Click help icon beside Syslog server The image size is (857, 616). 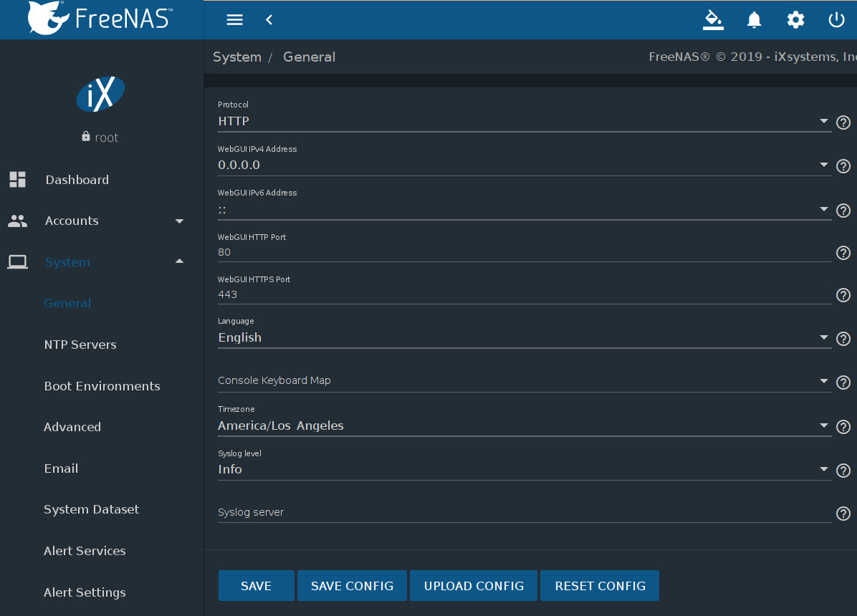pyautogui.click(x=843, y=514)
